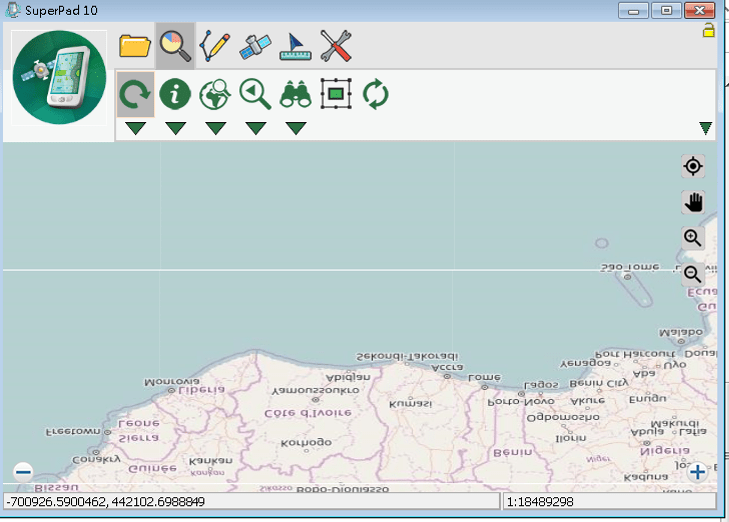Click the Port Harcourt label on the map

click(635, 355)
